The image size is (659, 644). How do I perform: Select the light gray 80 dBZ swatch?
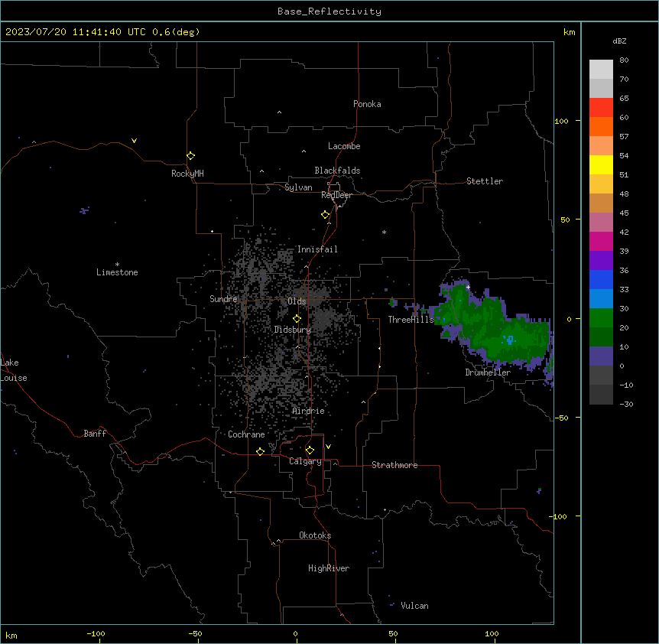click(x=601, y=70)
